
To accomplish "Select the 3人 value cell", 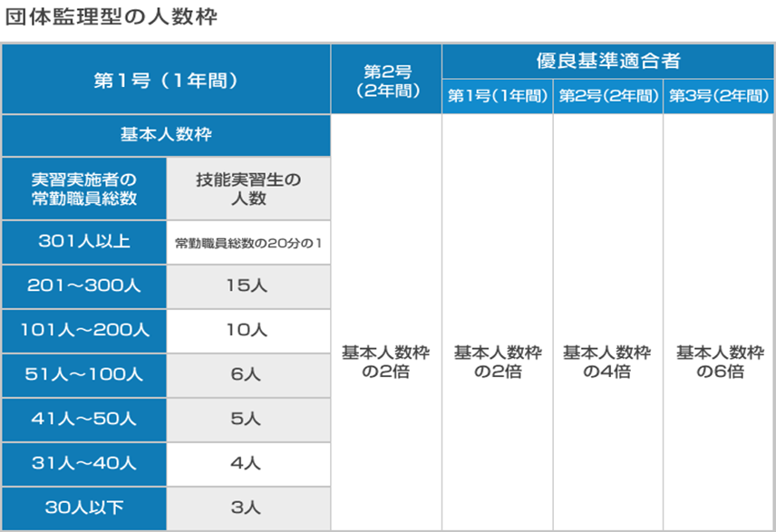I will tap(248, 508).
